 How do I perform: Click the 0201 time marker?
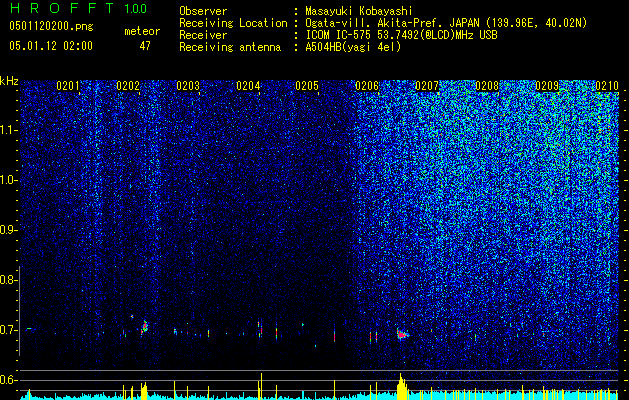pos(68,86)
